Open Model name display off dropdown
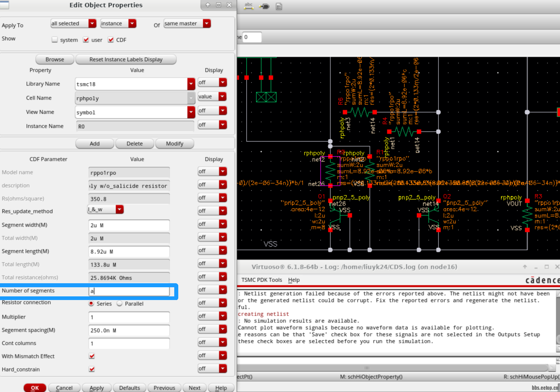This screenshot has height=392, width=560. click(212, 172)
